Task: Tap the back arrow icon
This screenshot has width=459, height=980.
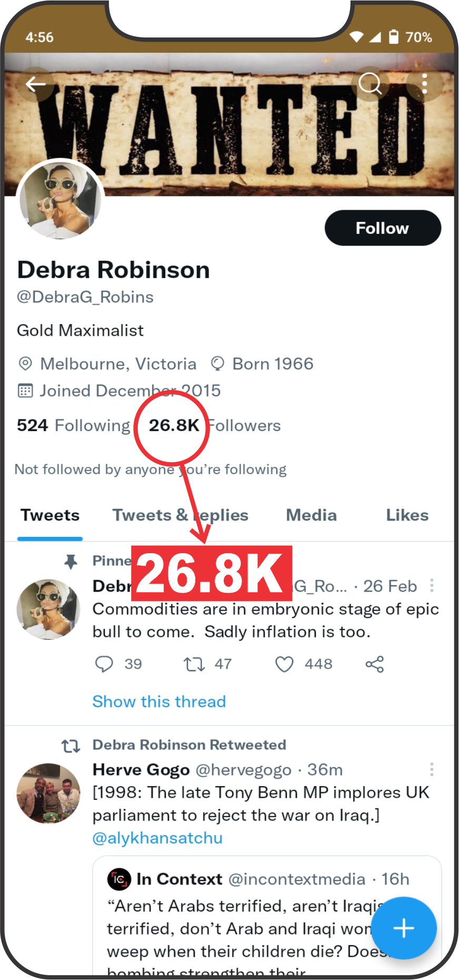Action: (x=36, y=84)
